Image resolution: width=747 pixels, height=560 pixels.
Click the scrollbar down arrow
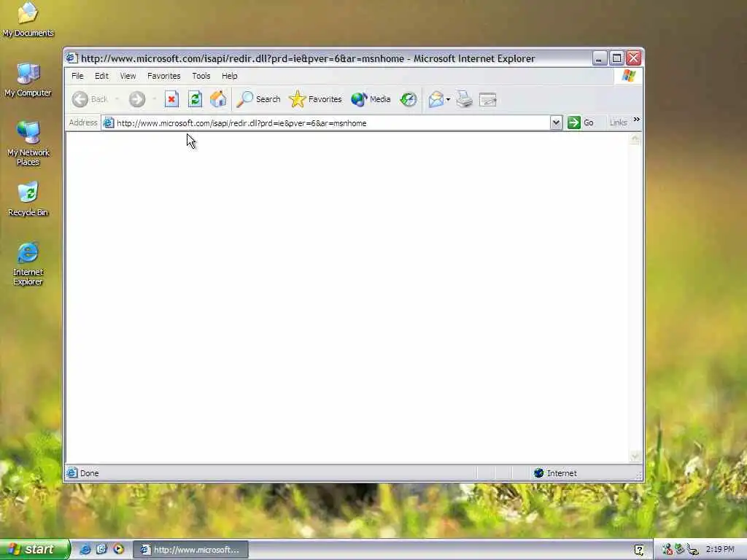[x=635, y=456]
